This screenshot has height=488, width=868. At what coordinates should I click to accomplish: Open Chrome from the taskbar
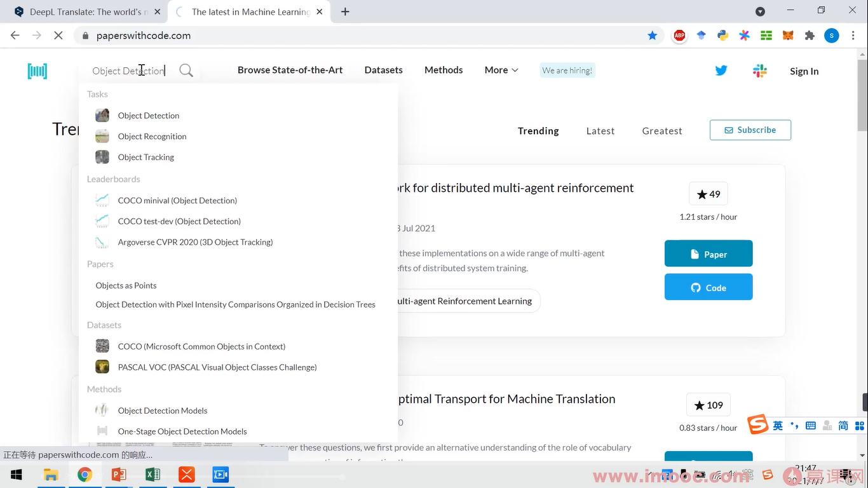pyautogui.click(x=85, y=475)
